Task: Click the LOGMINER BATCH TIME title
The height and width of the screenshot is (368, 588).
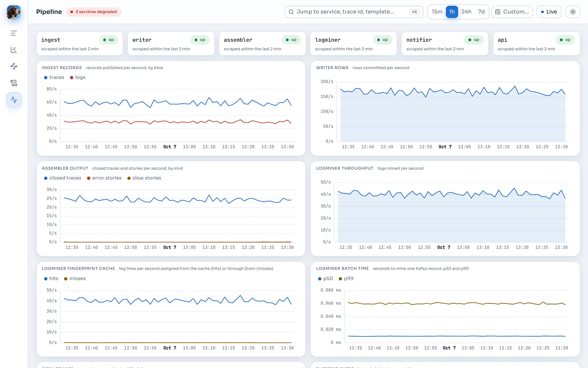Action: (342, 269)
